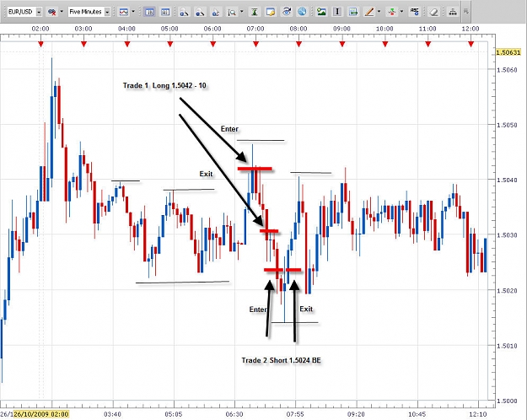
Task: Select the zoom magnifier tool
Action: click(232, 13)
